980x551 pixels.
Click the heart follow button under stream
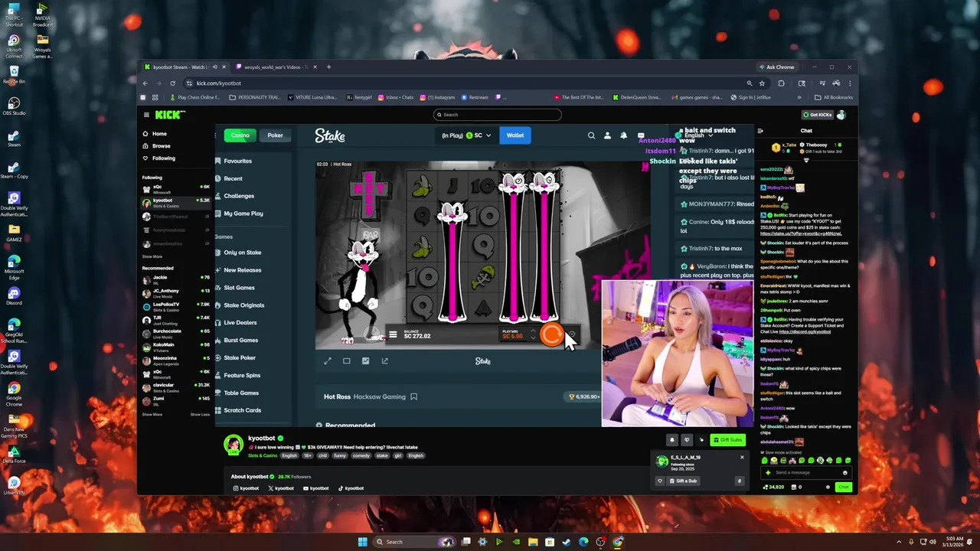tap(687, 440)
